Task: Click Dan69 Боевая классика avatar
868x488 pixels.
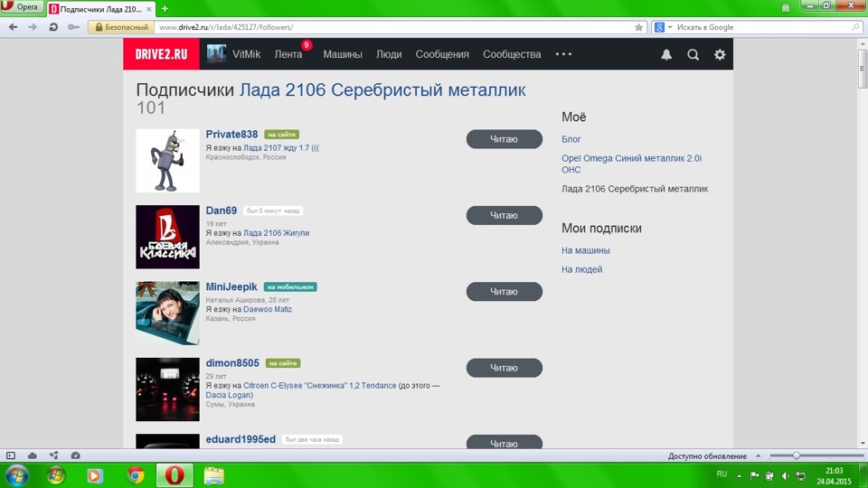Action: (168, 238)
